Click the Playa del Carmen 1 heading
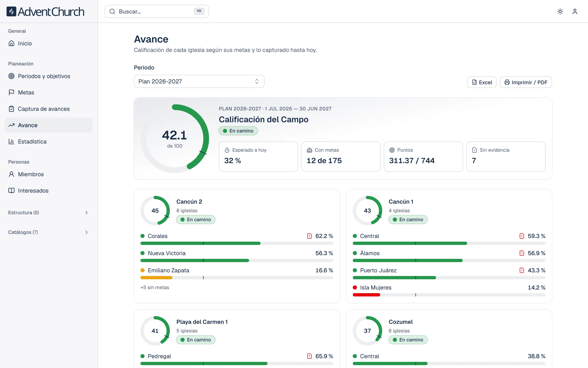Screen dimensions: 588x368 click(202, 322)
